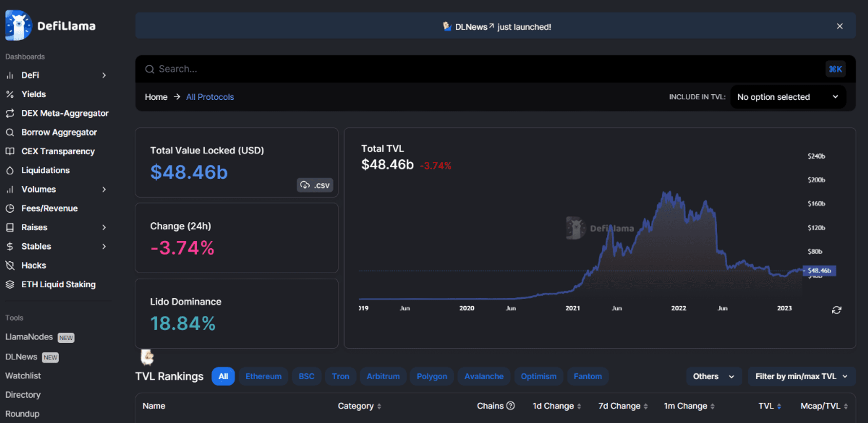The width and height of the screenshot is (868, 423).
Task: Click the Lido Dominance 18.84% value
Action: 183,323
